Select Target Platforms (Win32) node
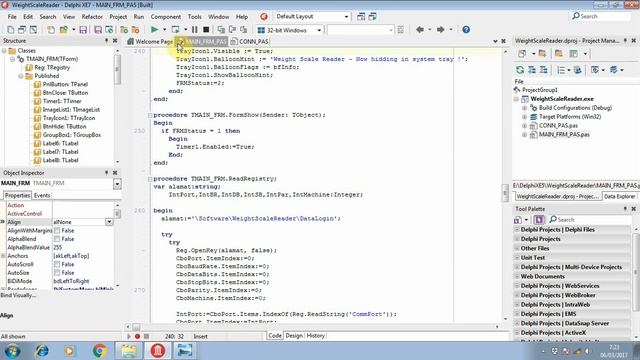 click(570, 117)
